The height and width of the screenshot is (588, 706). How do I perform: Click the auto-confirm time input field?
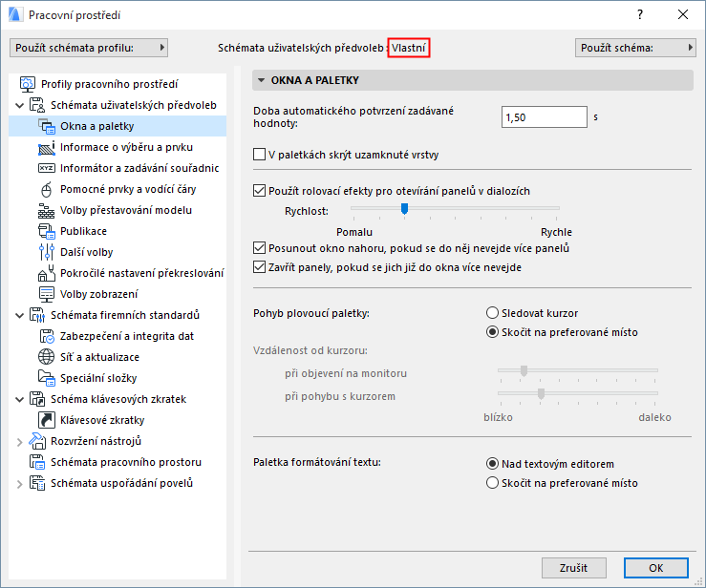(x=543, y=116)
